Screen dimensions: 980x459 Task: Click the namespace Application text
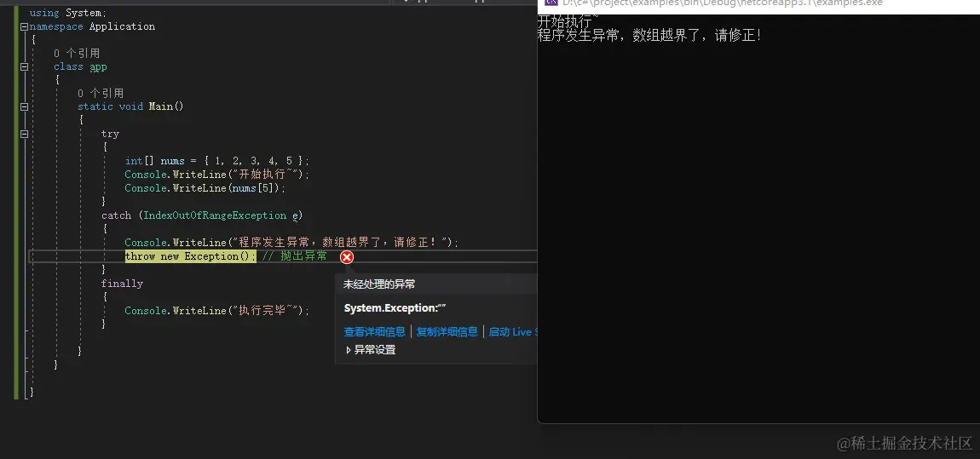tap(92, 26)
